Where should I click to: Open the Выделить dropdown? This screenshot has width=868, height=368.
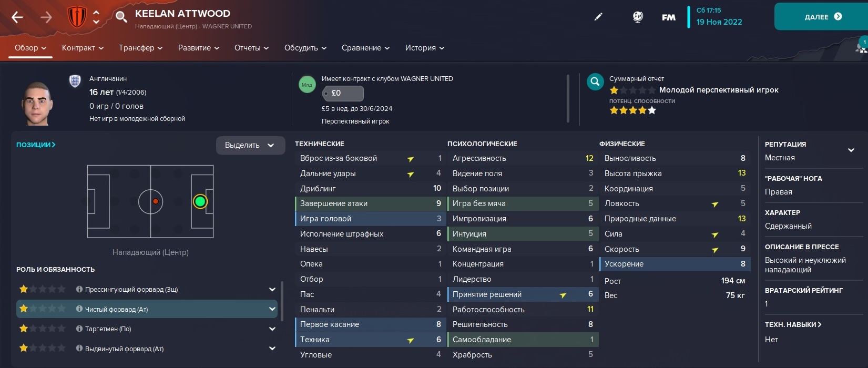(250, 145)
